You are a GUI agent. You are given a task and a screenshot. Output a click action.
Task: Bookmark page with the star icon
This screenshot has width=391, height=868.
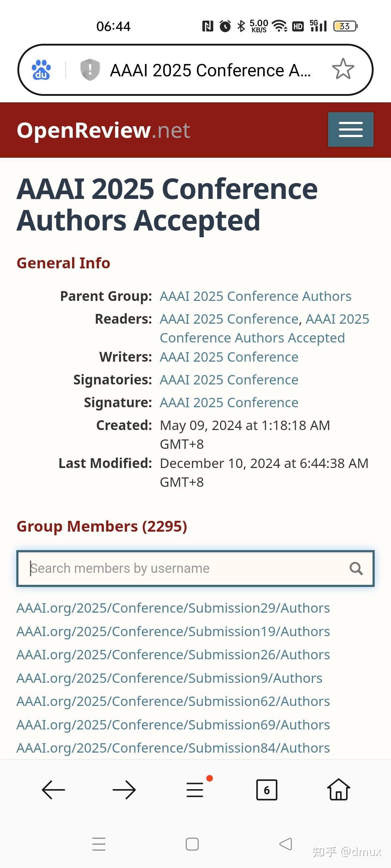pyautogui.click(x=343, y=69)
